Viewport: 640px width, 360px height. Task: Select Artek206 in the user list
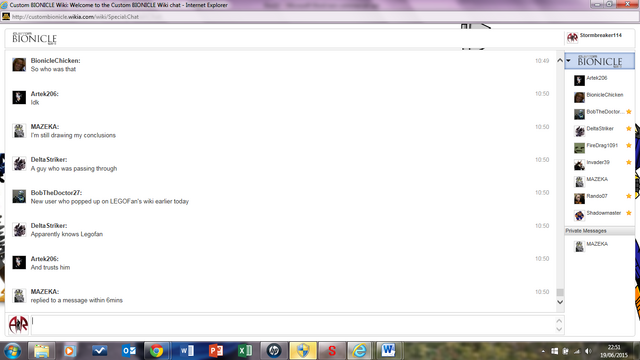click(x=599, y=80)
